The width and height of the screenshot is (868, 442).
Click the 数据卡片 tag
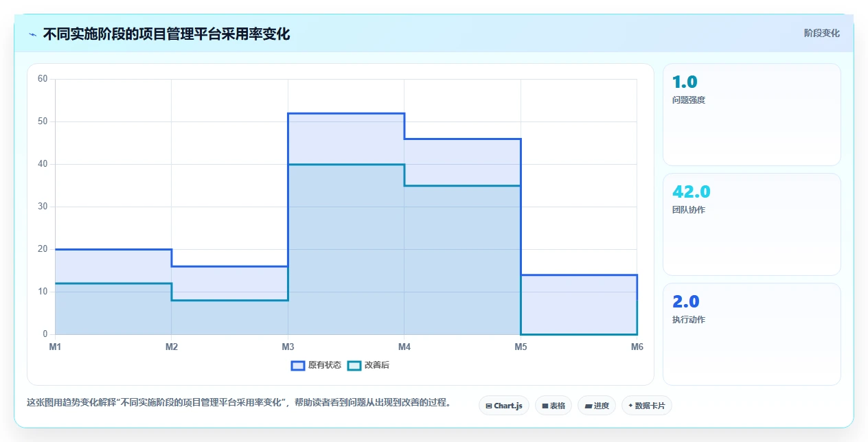(x=647, y=406)
